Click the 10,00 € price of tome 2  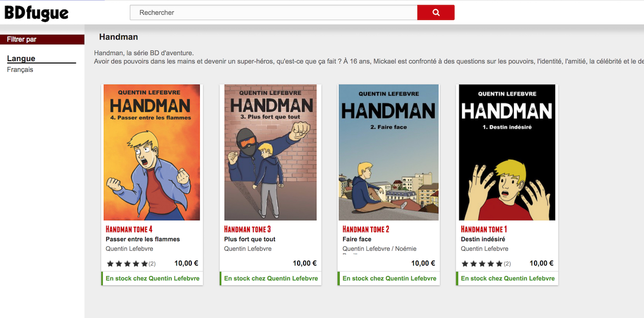[x=423, y=263]
